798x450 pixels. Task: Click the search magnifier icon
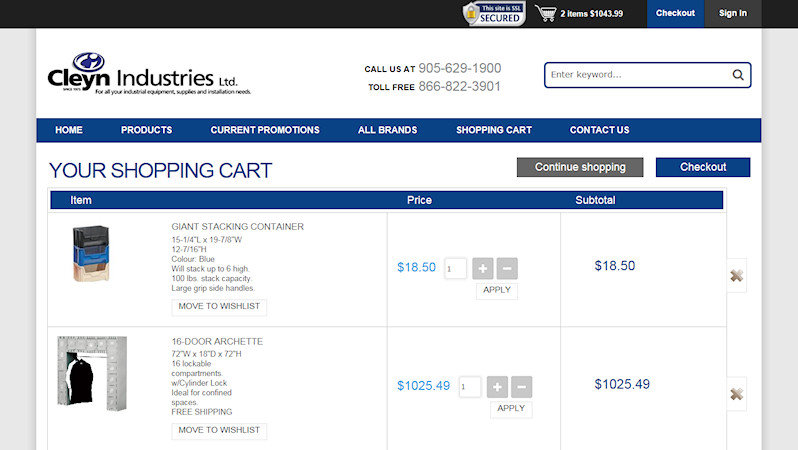[x=738, y=75]
